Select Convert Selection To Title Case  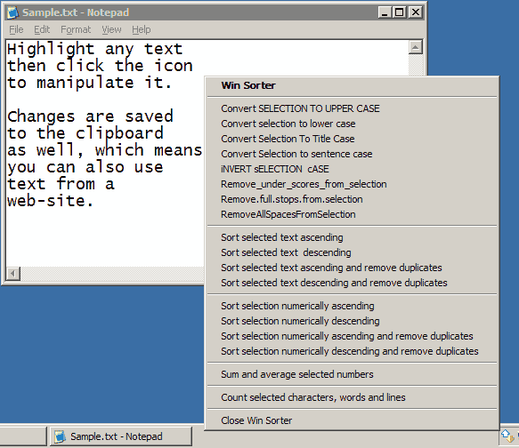pos(352,139)
